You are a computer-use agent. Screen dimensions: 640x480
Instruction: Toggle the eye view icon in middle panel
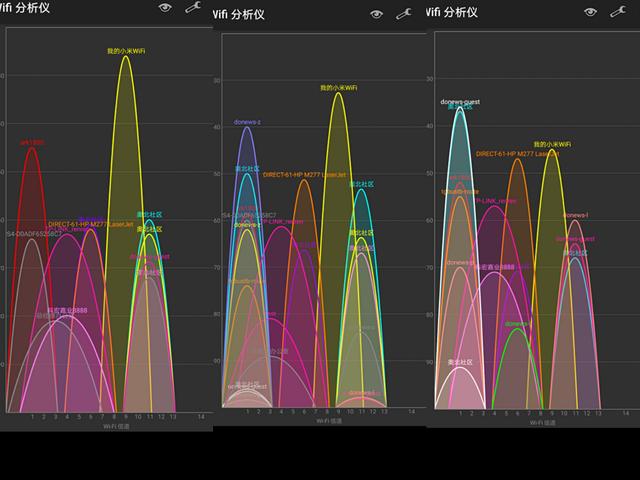click(376, 14)
